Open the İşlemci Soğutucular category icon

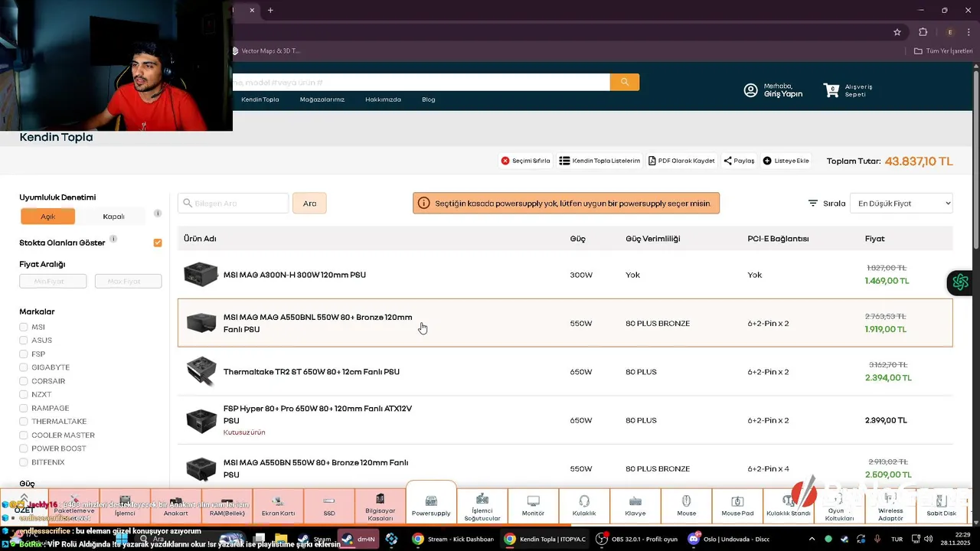click(x=482, y=499)
